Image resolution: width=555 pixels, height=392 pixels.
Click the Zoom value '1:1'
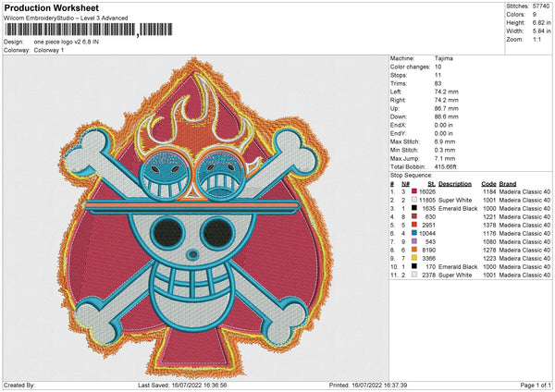click(536, 39)
